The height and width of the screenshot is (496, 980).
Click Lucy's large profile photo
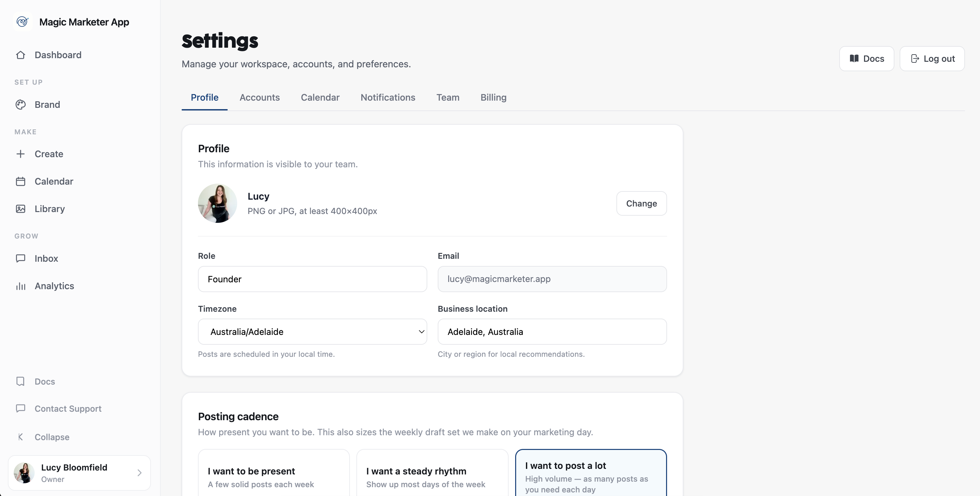pos(217,203)
